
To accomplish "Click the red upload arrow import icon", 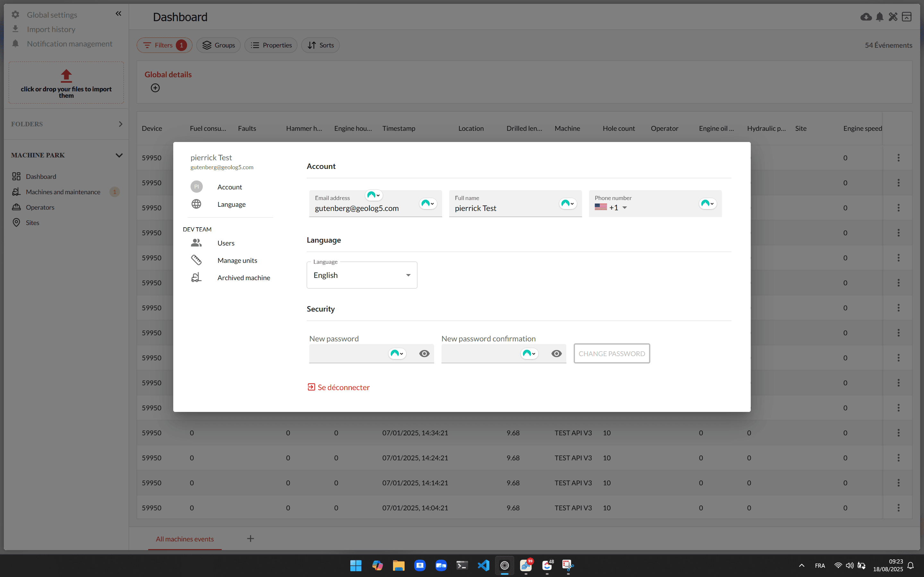I will pyautogui.click(x=66, y=76).
